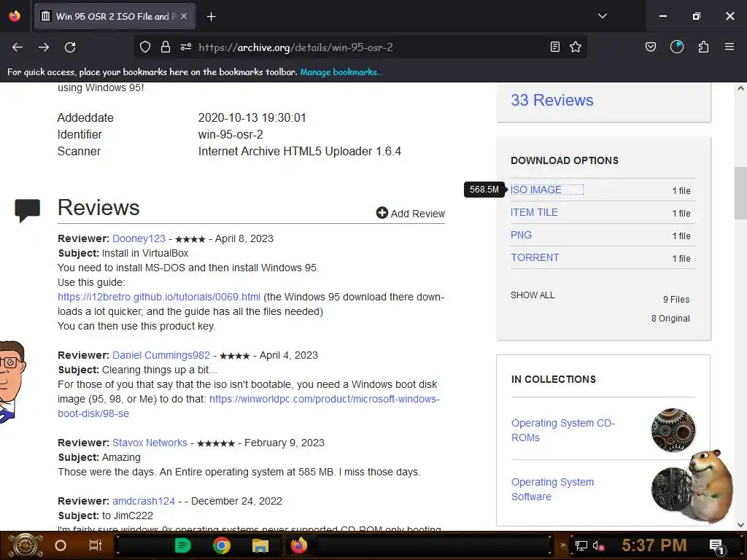Open Cortana circle on taskbar

(x=61, y=545)
